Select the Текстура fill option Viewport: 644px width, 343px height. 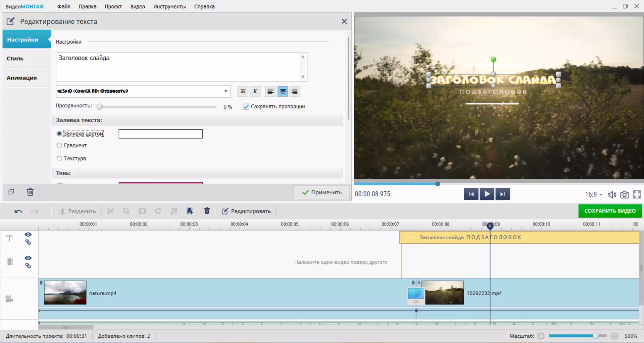click(x=59, y=158)
